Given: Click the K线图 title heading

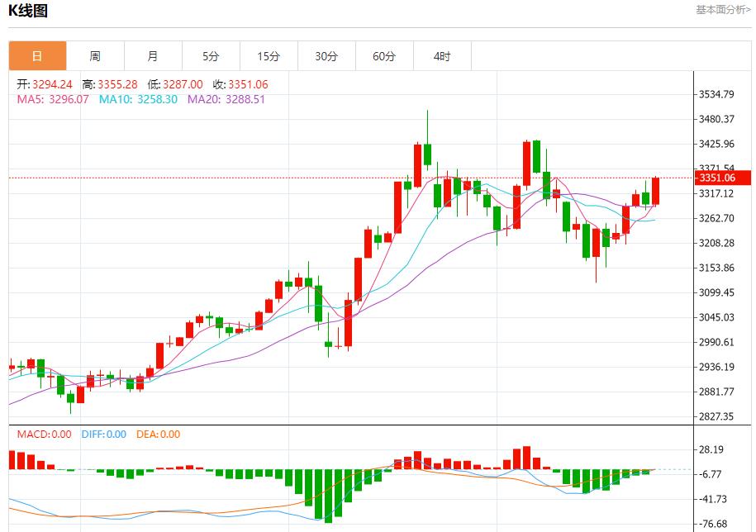Looking at the screenshot, I should pos(28,11).
